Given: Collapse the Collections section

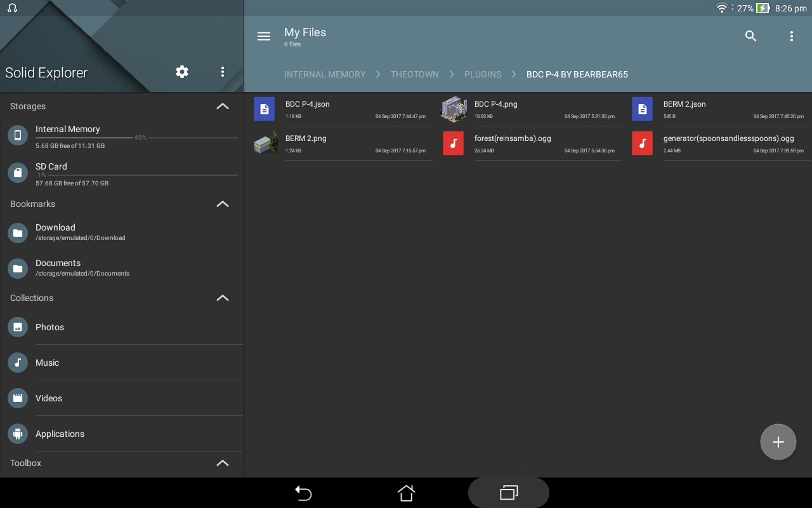Looking at the screenshot, I should pos(223,298).
